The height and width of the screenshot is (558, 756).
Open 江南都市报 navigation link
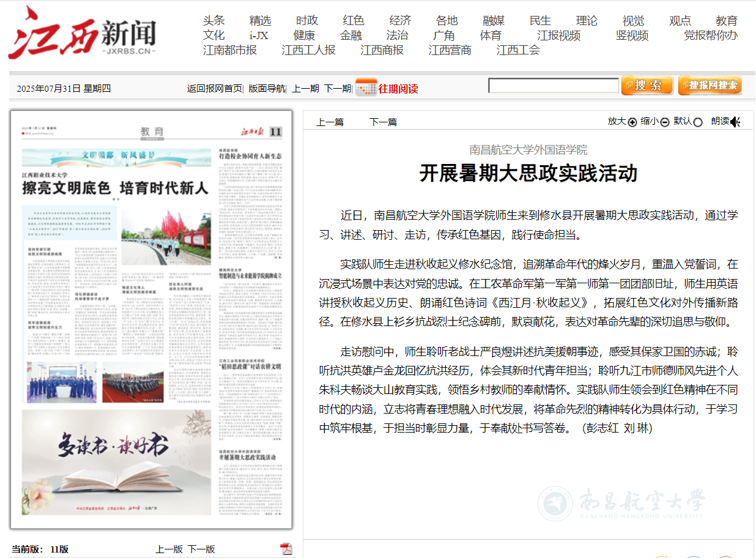230,50
